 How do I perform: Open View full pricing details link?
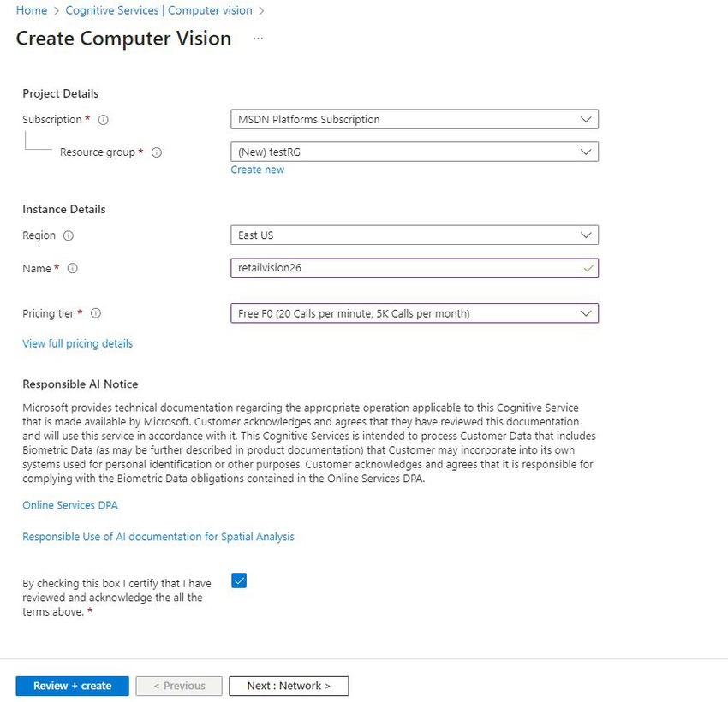pyautogui.click(x=77, y=343)
